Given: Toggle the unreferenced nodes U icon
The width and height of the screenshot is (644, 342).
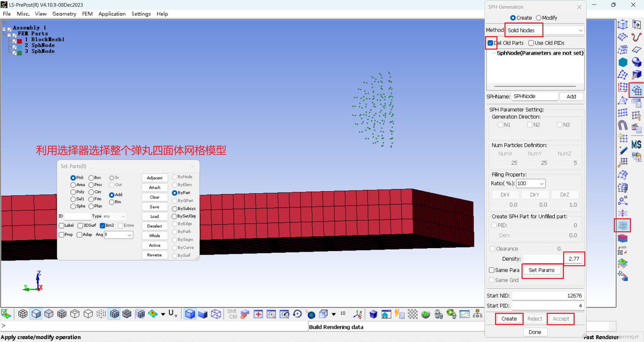Looking at the screenshot, I should 172,313.
